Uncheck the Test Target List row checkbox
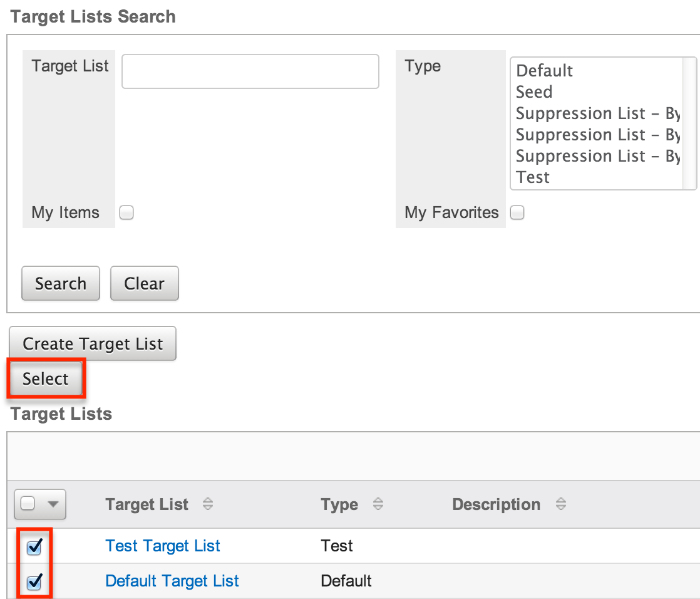 click(34, 546)
